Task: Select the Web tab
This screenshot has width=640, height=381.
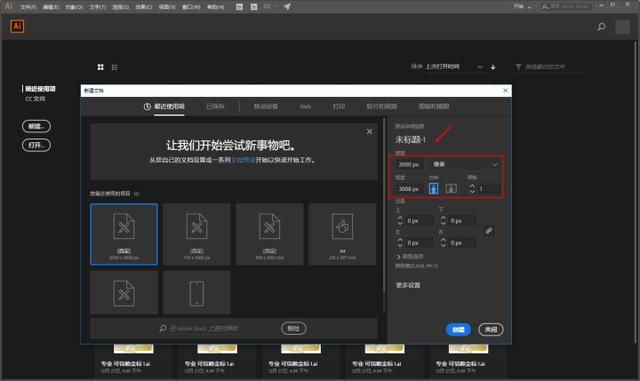Action: tap(305, 107)
